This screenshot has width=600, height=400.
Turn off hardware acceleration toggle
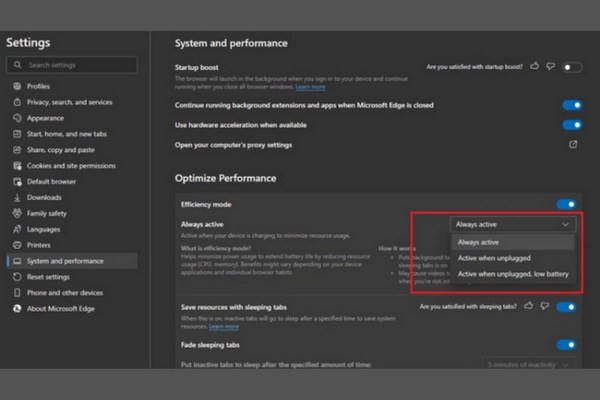point(572,125)
